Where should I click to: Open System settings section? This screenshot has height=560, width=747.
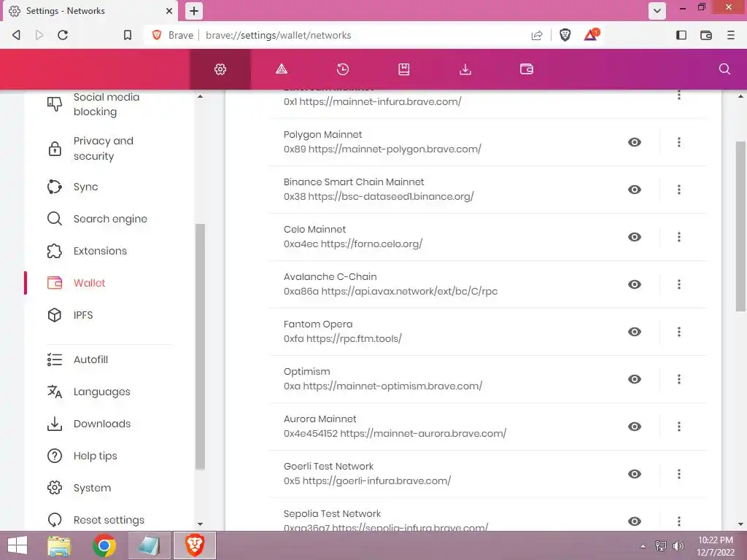80,488
